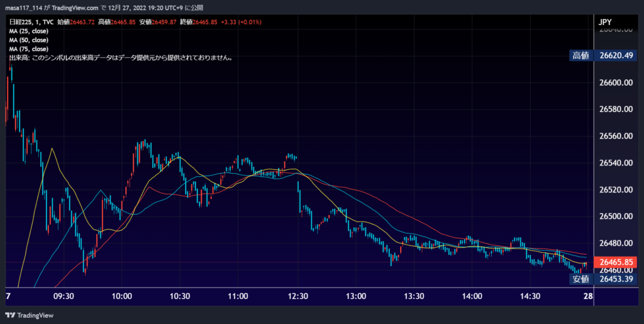Click the 10:00 time axis label
644x324 pixels.
(121, 296)
